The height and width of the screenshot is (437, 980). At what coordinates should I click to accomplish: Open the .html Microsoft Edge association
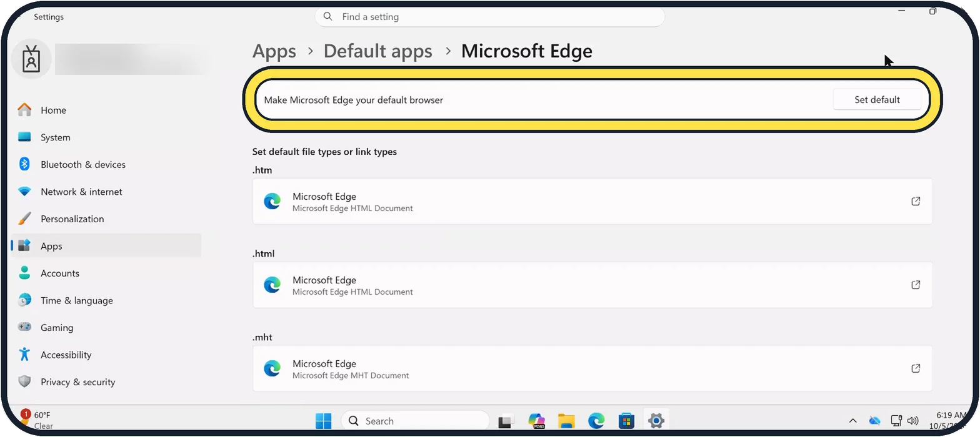592,285
